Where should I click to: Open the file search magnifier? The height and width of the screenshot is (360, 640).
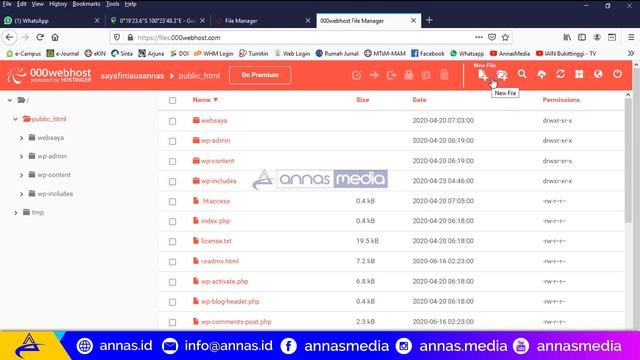(x=522, y=74)
